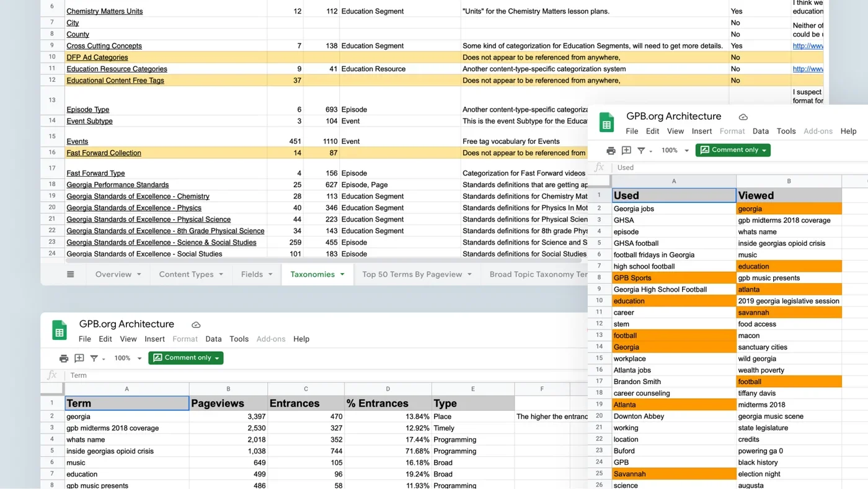Click the 'Timely' type cell
Screen dimensions: 868x489
pos(473,428)
